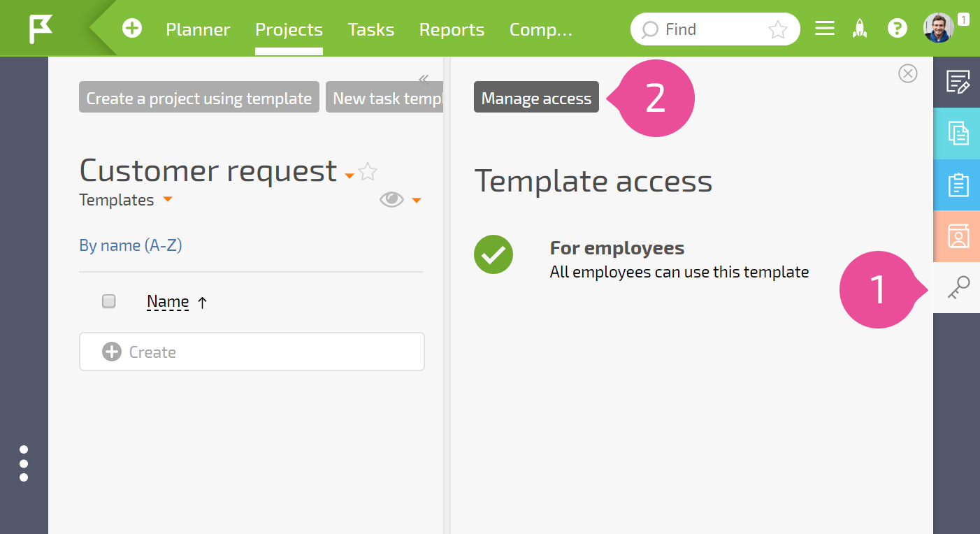Viewport: 980px width, 534px height.
Task: Click the green For employees checkmark
Action: [x=493, y=254]
